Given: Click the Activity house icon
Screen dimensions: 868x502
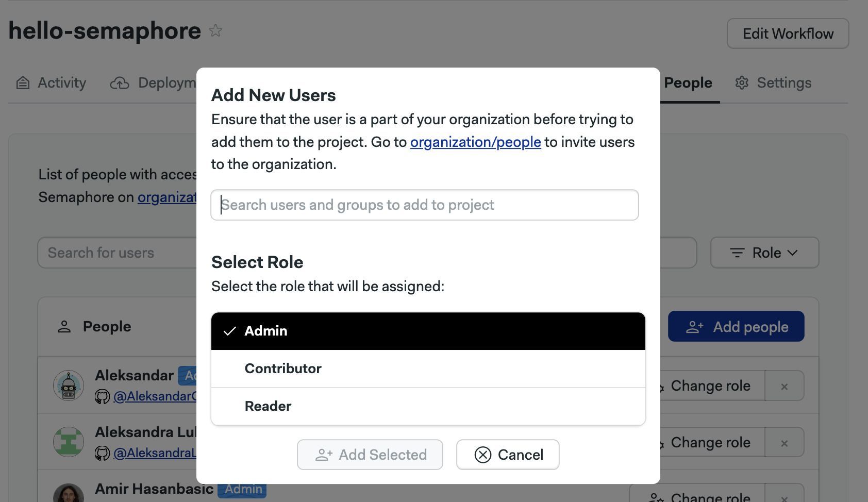Looking at the screenshot, I should coord(23,82).
